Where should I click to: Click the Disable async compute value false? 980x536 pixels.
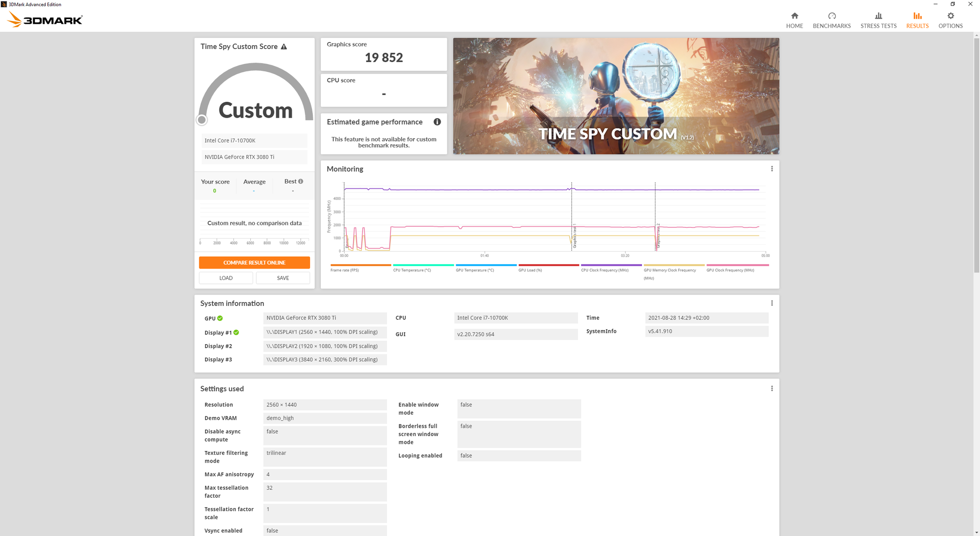pos(325,435)
